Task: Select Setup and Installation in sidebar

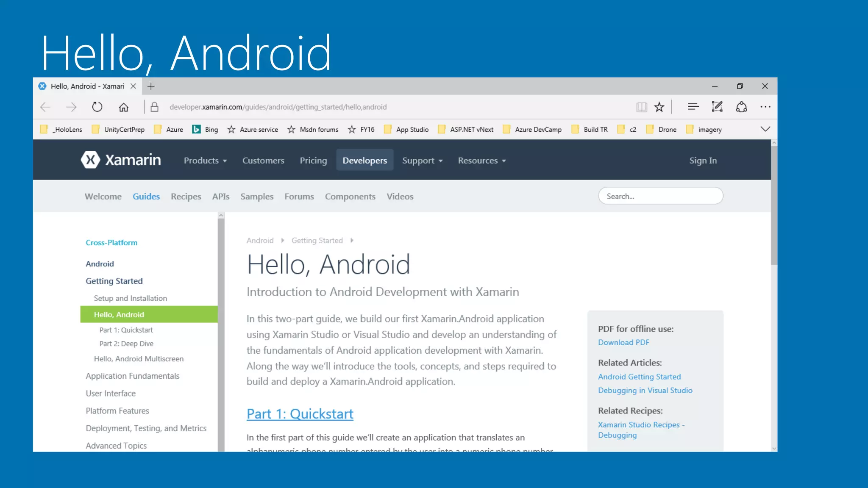Action: 130,298
